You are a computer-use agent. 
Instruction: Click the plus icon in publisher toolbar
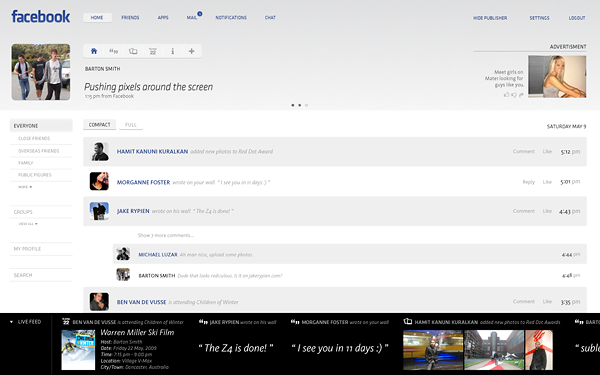[192, 51]
